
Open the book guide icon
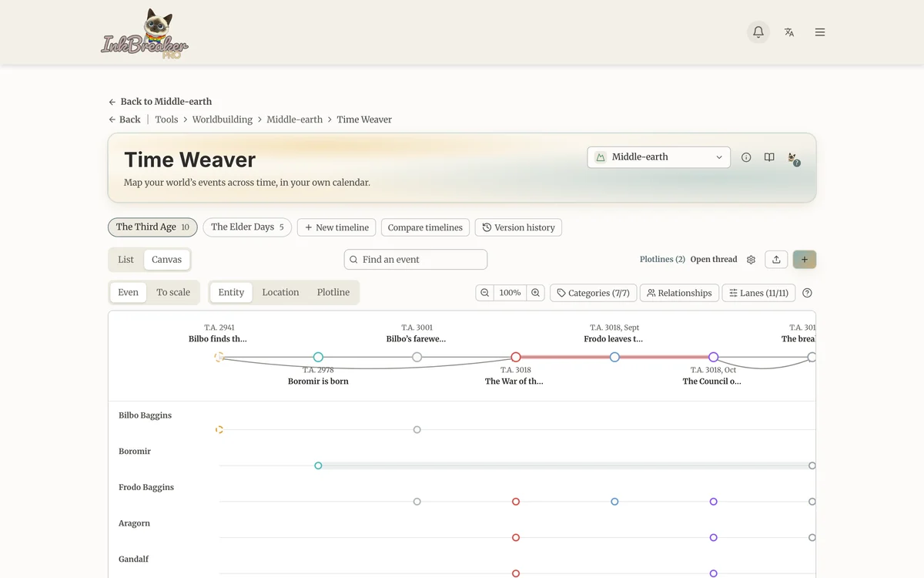pyautogui.click(x=769, y=157)
